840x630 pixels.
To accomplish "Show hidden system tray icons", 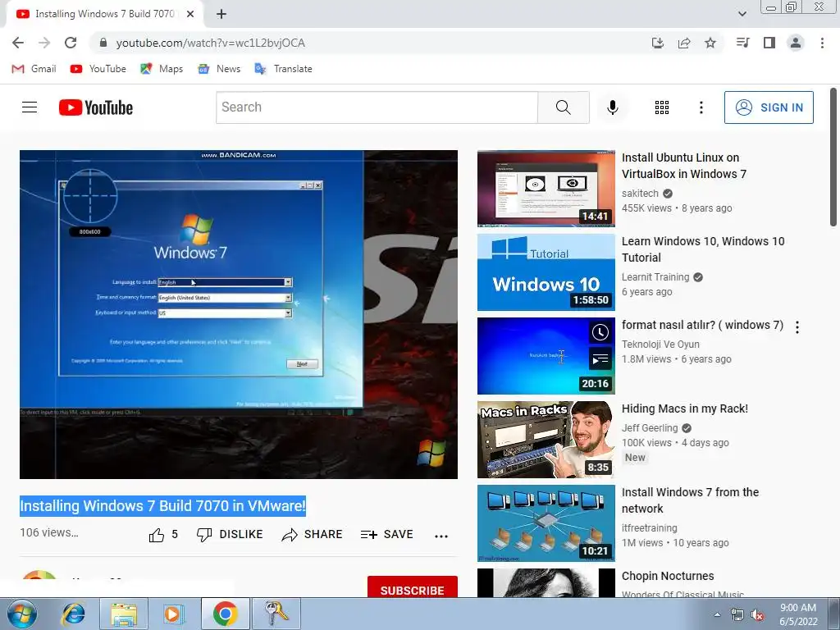I will tap(717, 614).
